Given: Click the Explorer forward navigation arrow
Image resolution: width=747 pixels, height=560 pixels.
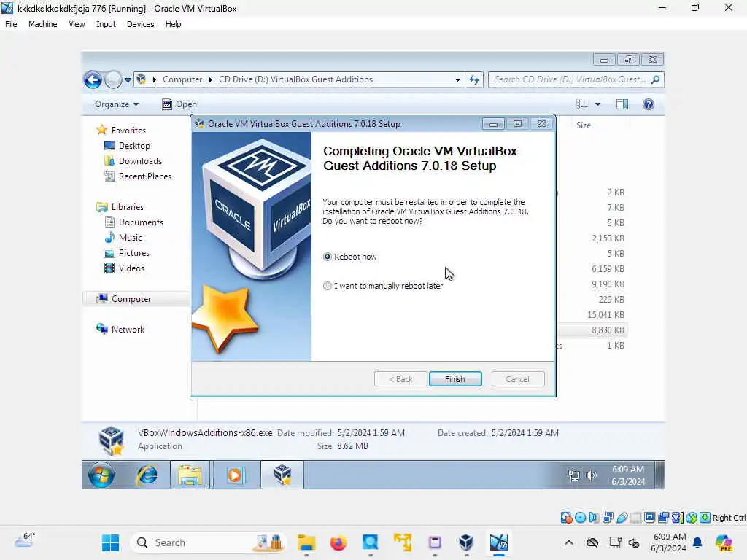Looking at the screenshot, I should coord(113,79).
